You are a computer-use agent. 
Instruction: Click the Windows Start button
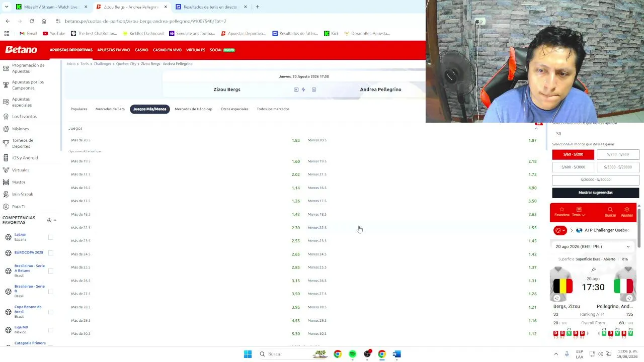pos(248,354)
